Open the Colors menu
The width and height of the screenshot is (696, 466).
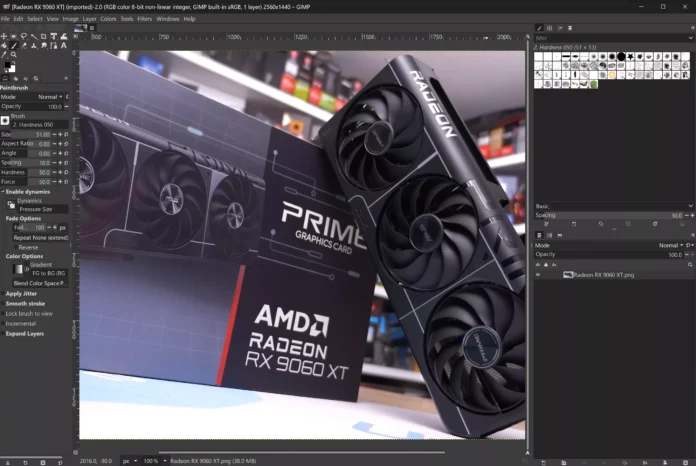[x=107, y=18]
